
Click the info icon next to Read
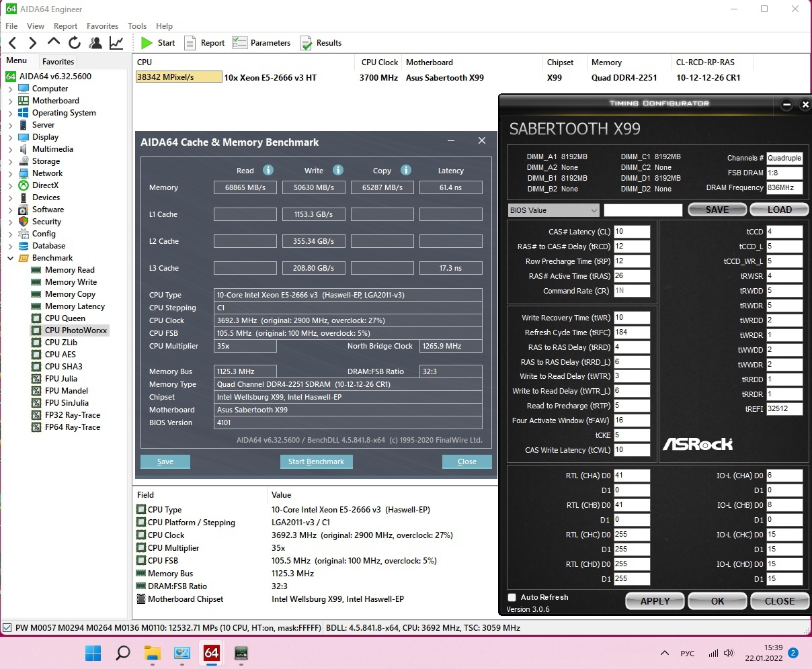(x=268, y=170)
